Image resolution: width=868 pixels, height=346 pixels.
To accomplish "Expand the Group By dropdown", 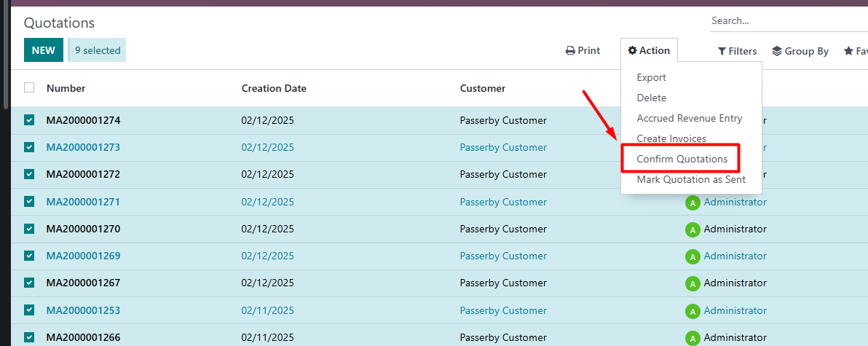I will point(800,51).
